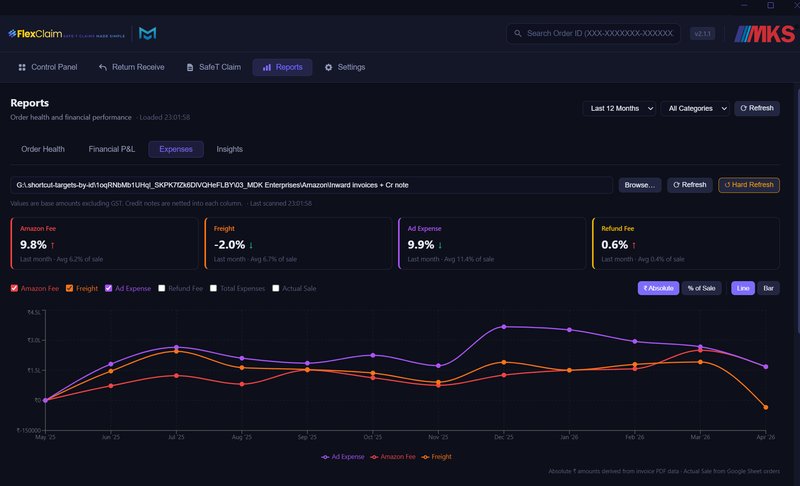
Task: Click the Ad Expense legend marker
Action: [x=325, y=457]
